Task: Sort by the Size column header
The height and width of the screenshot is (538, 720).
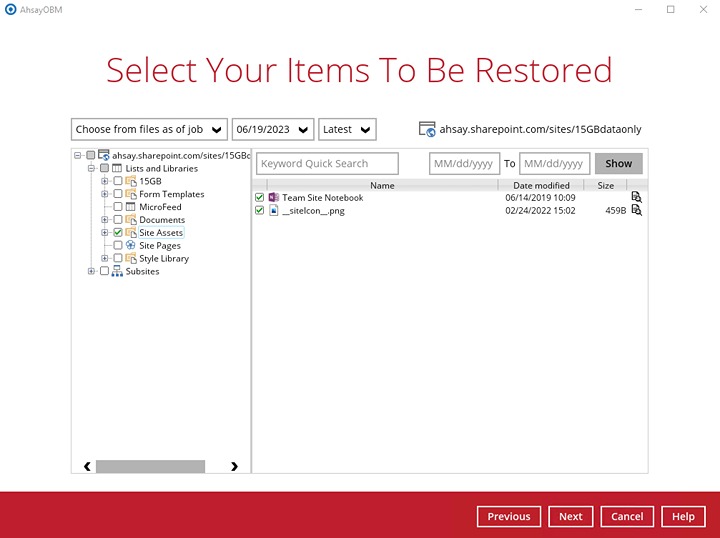Action: [605, 185]
